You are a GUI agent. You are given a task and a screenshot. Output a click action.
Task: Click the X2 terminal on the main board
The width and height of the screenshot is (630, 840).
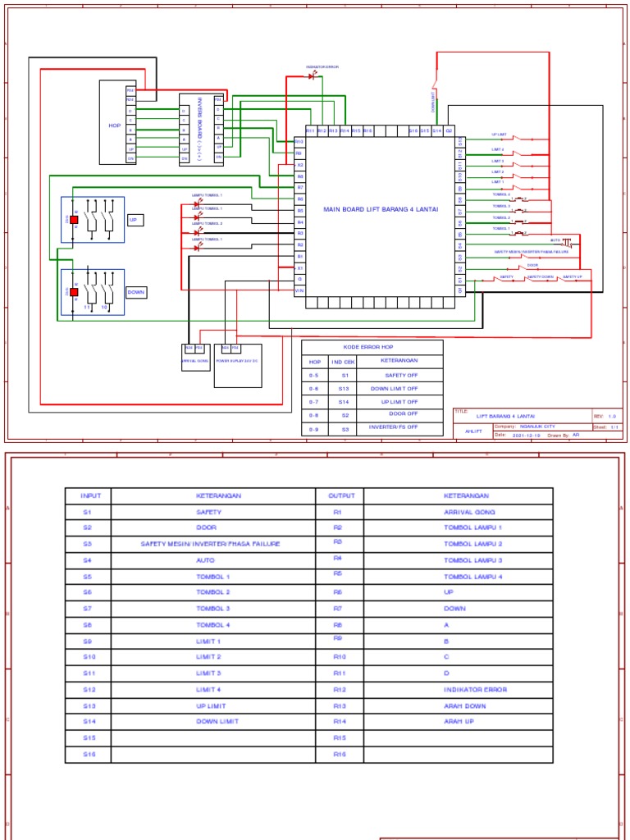coord(299,165)
